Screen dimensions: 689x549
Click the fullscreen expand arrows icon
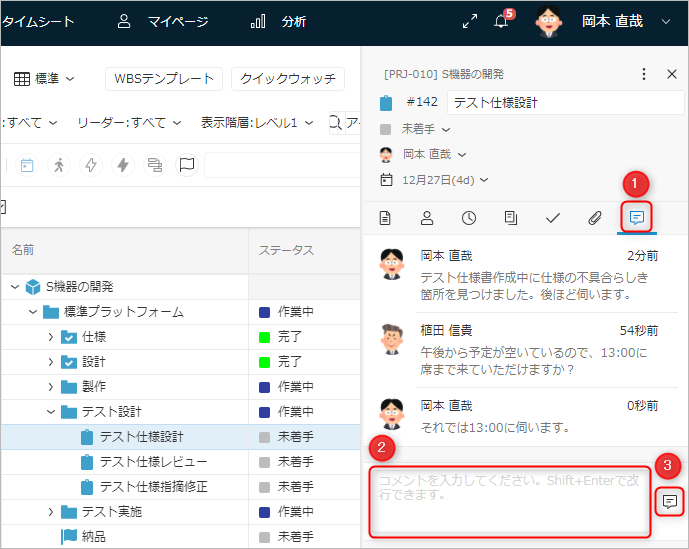(469, 22)
